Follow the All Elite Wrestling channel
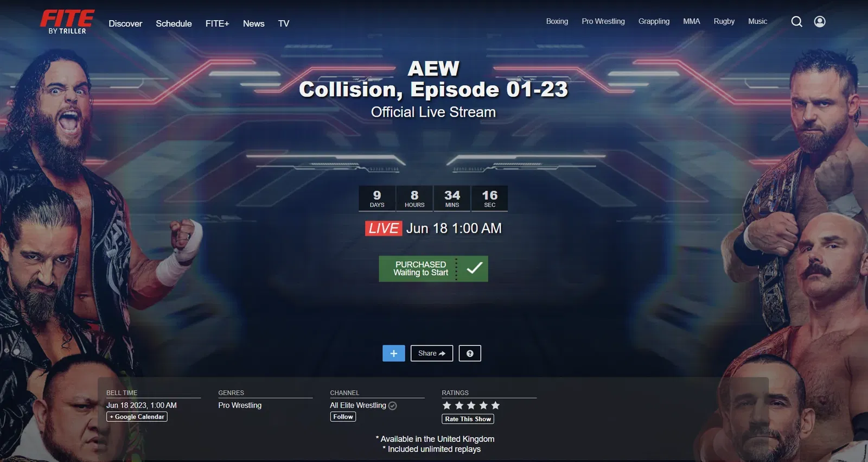Screen dimensions: 868x462 [x=343, y=417]
